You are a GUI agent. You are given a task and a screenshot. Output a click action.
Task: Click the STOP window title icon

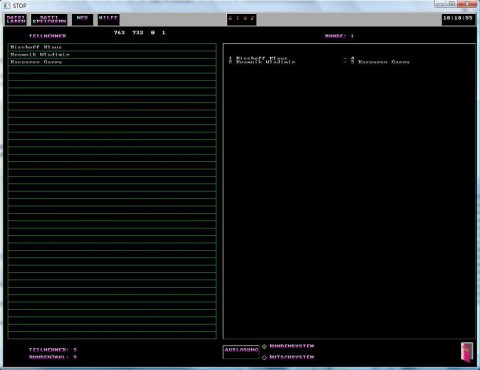pyautogui.click(x=7, y=5)
